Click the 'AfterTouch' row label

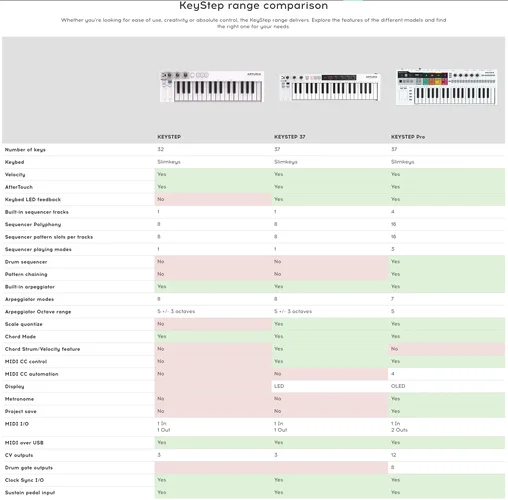coord(19,187)
